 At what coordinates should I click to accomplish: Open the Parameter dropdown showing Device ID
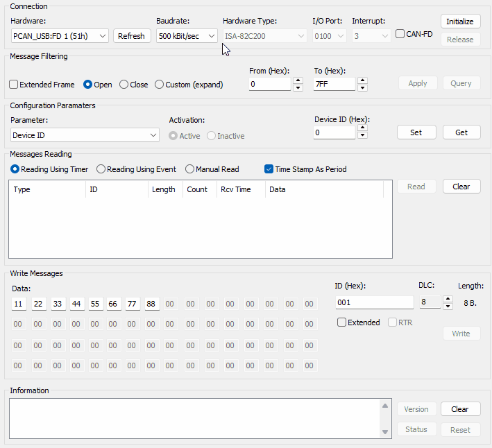pyautogui.click(x=85, y=135)
